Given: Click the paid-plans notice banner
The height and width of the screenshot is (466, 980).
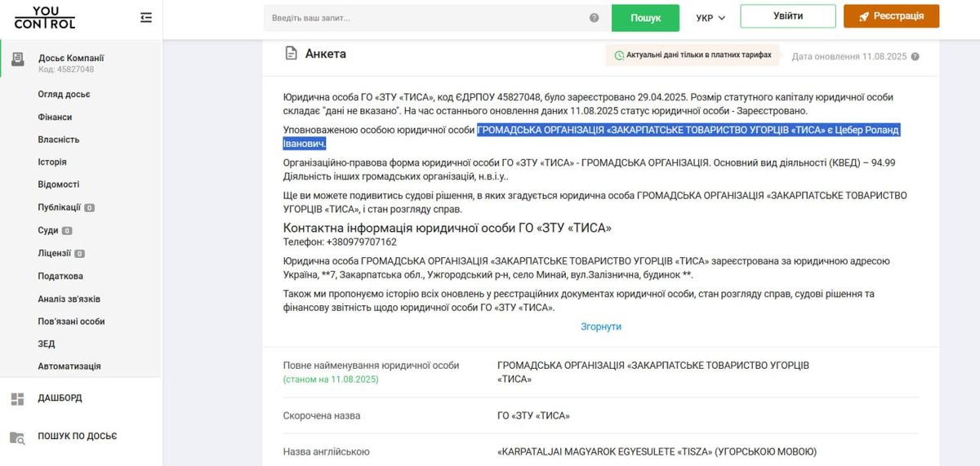Looking at the screenshot, I should point(691,55).
